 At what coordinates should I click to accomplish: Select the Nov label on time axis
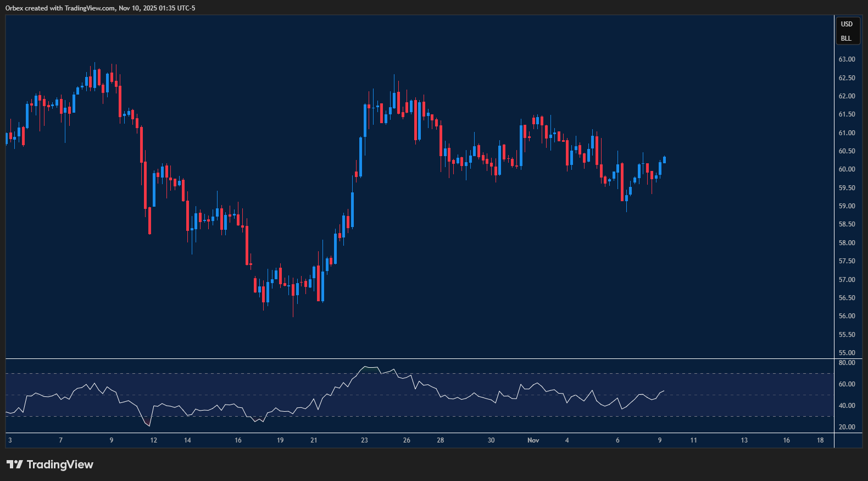[533, 440]
